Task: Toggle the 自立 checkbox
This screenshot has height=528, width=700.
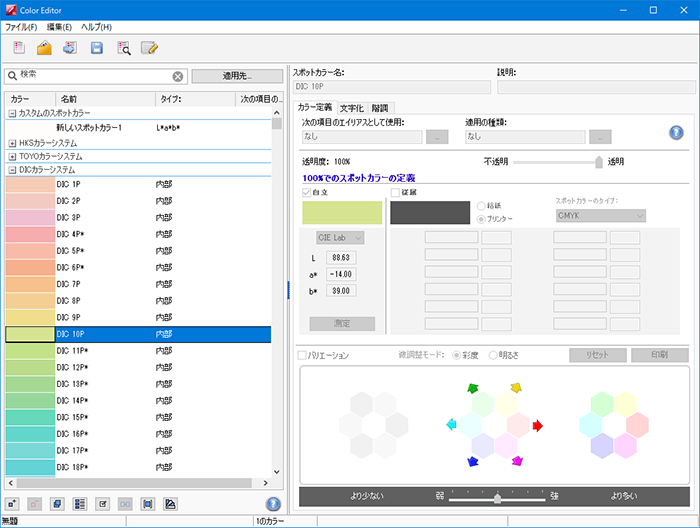Action: click(306, 192)
